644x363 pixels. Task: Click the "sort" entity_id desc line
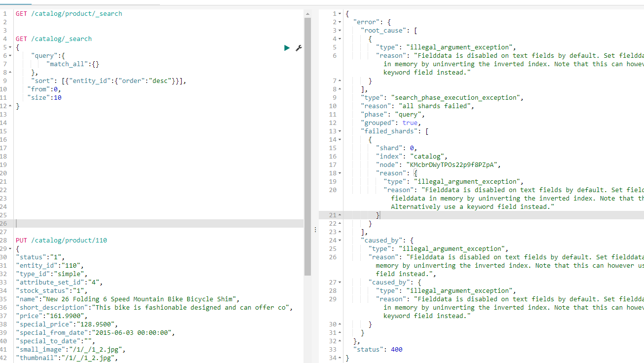(109, 81)
